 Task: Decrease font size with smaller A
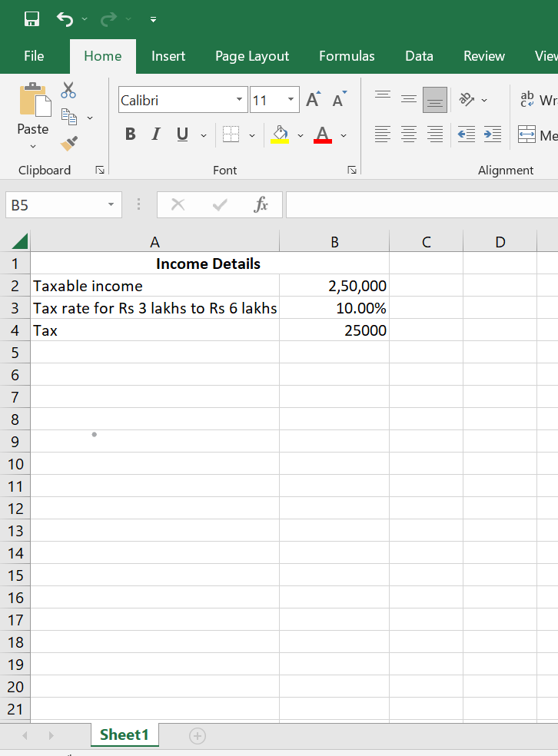[340, 99]
